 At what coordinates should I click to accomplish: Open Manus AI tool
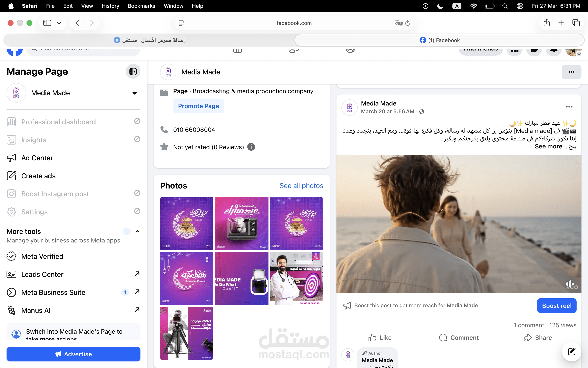[73, 311]
